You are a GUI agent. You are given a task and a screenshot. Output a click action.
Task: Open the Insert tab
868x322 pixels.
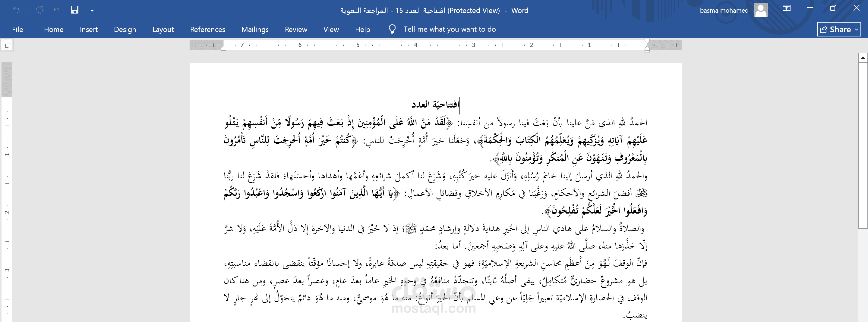(x=89, y=29)
